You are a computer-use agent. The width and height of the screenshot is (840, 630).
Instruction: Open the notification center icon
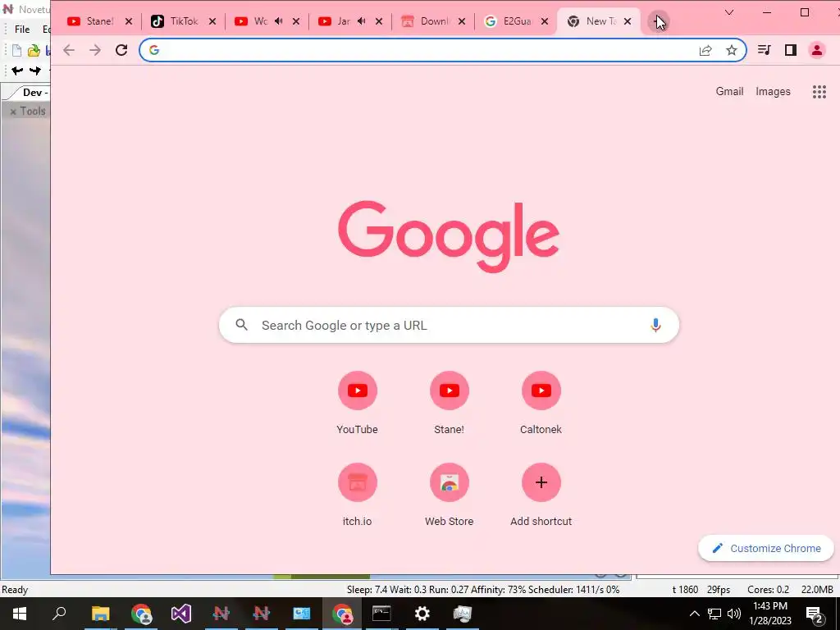click(815, 614)
